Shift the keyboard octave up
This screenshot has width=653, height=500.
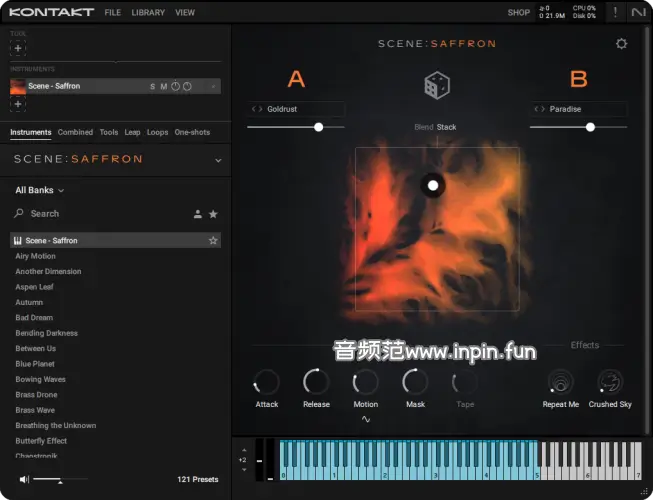pyautogui.click(x=244, y=450)
